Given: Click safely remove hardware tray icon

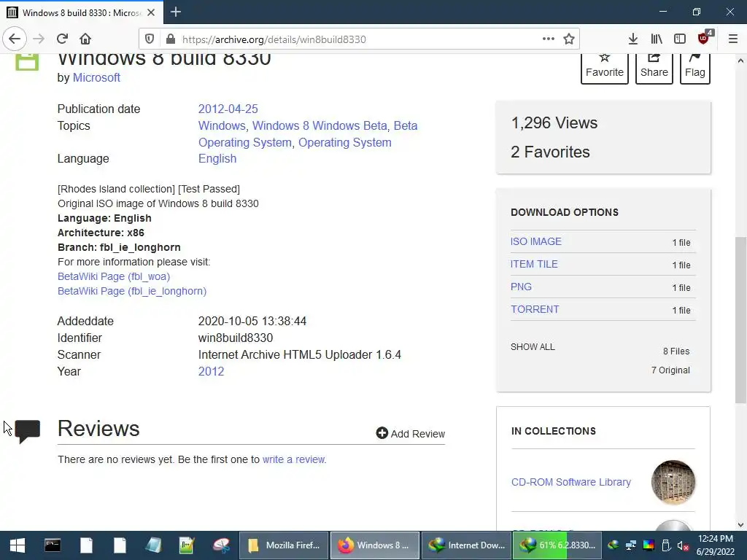Looking at the screenshot, I should tap(666, 545).
